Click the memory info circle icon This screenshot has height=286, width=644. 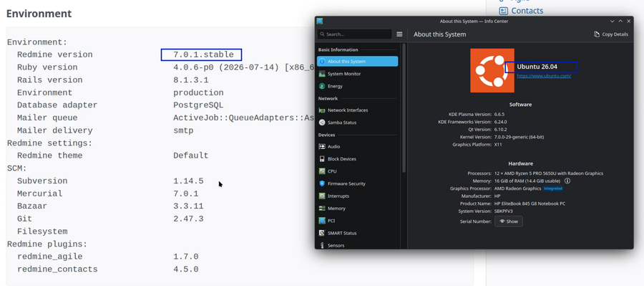coord(567,181)
